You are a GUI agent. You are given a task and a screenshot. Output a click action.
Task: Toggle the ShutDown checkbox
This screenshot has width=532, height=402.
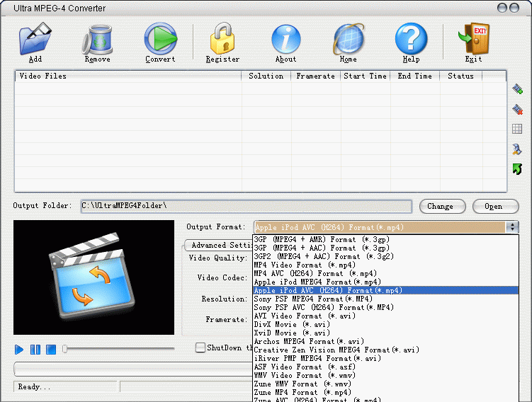click(200, 348)
